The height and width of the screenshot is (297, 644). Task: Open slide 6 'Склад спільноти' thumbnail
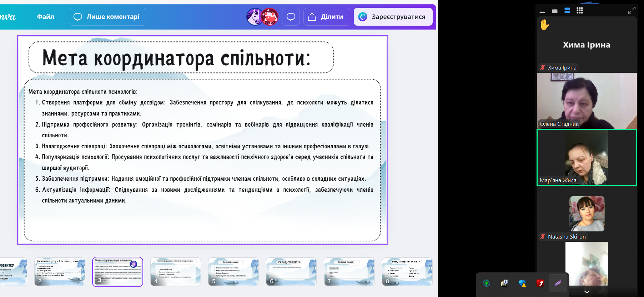point(291,272)
